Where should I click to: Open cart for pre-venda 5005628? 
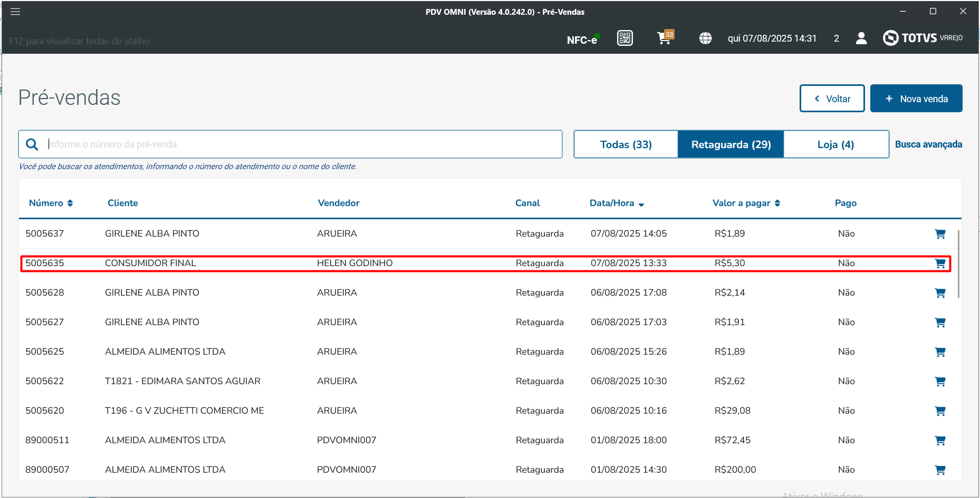[x=940, y=293]
